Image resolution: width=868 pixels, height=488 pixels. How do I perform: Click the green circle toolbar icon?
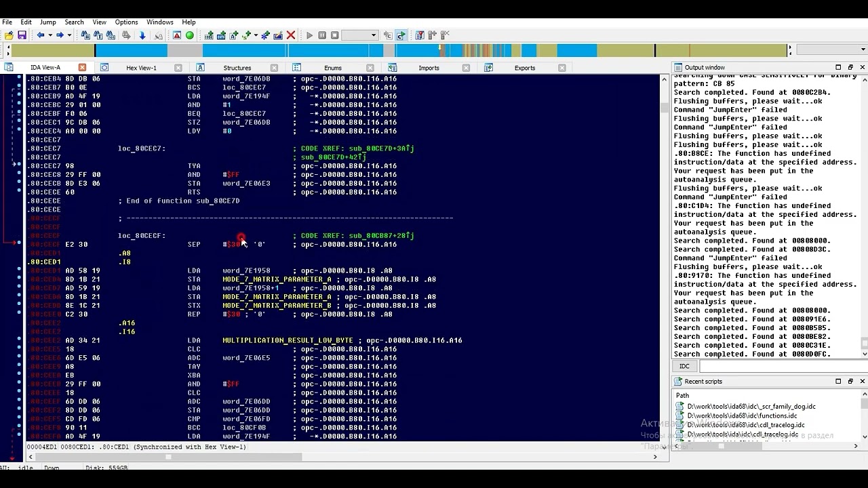[x=190, y=35]
